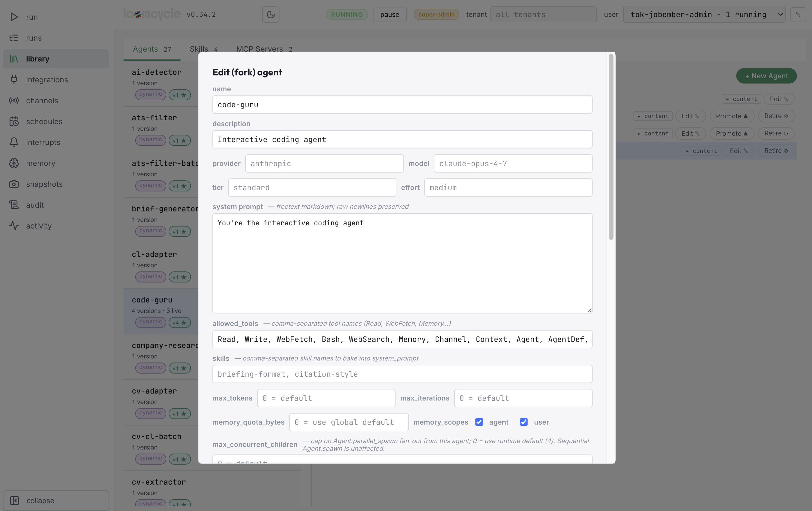
Task: Click v1 star badge on brief-generator
Action: click(179, 231)
